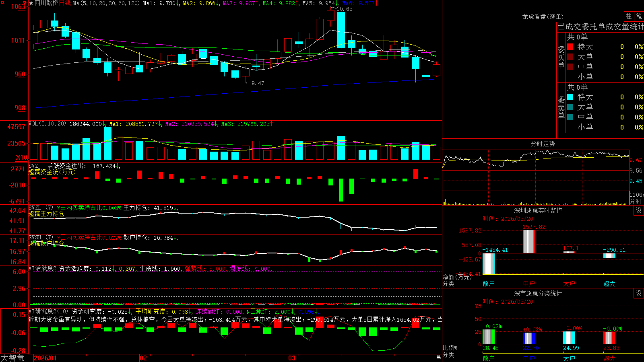Viewport: 644px width, 362px height.
Task: Click the 爆发线: 6.000 label
Action: click(251, 268)
